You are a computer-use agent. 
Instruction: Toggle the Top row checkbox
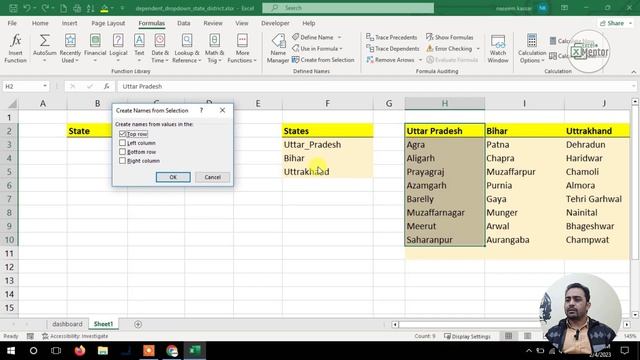pos(122,134)
